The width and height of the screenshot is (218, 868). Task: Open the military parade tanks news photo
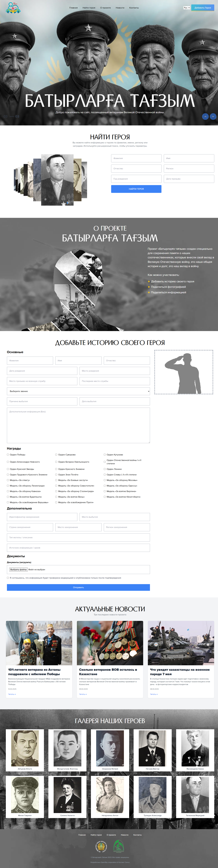point(181,643)
